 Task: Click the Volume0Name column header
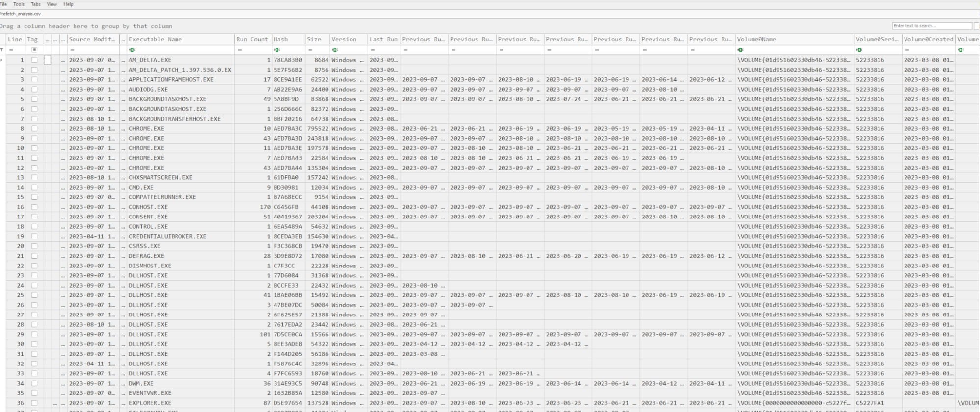click(756, 39)
